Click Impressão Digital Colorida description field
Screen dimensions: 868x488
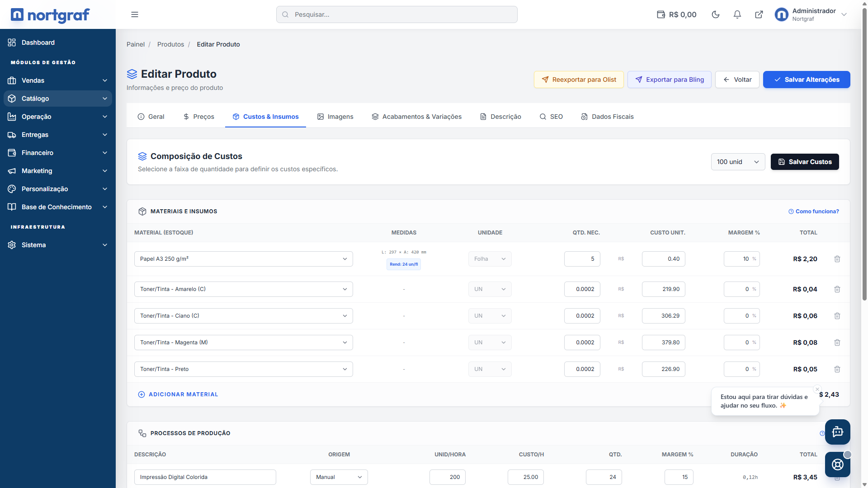pyautogui.click(x=205, y=477)
